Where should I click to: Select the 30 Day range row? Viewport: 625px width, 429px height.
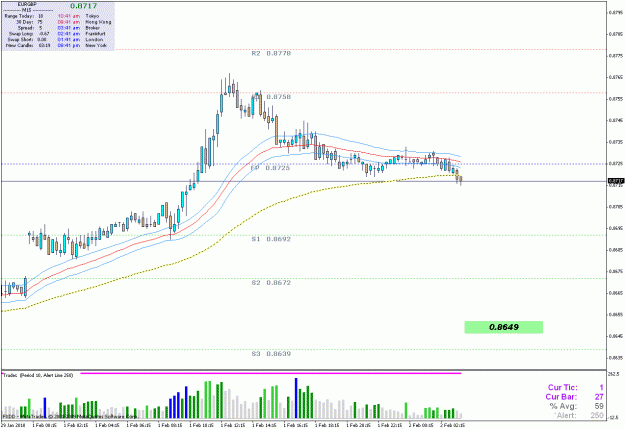click(30, 22)
